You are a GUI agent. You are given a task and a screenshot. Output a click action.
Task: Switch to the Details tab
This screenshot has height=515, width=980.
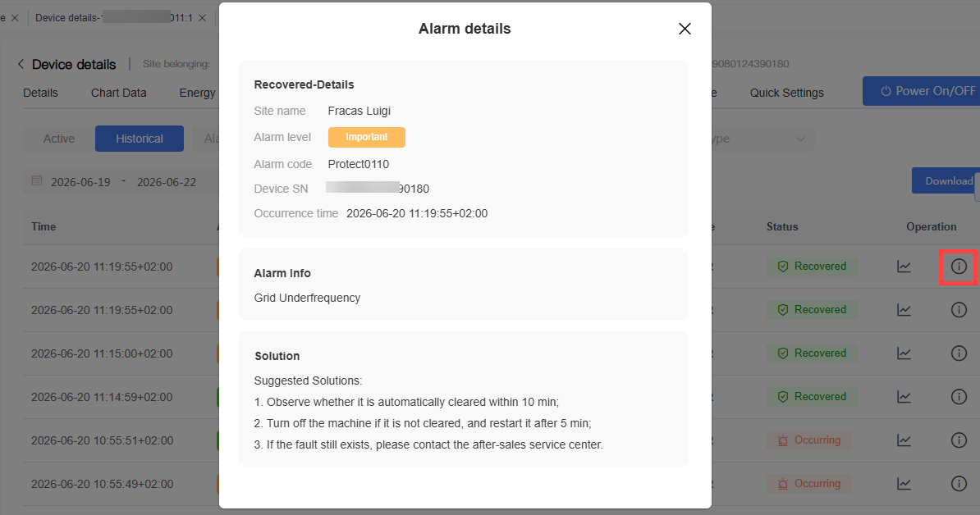coord(40,93)
